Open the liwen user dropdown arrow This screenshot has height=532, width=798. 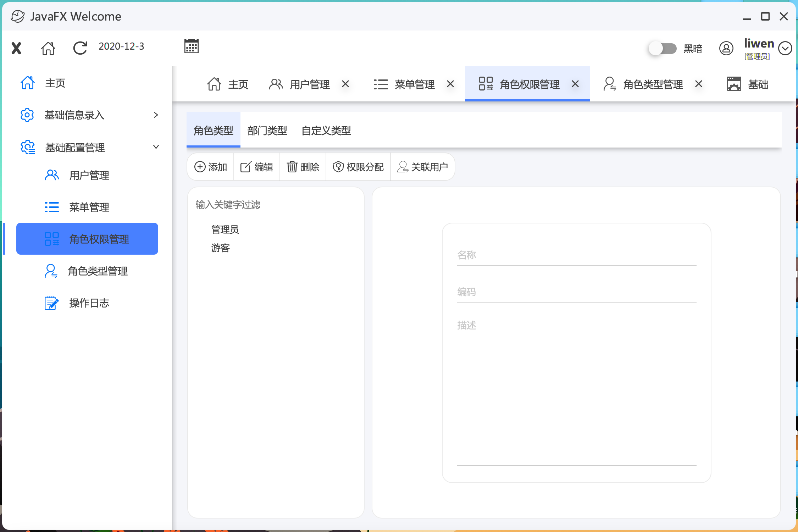click(785, 48)
